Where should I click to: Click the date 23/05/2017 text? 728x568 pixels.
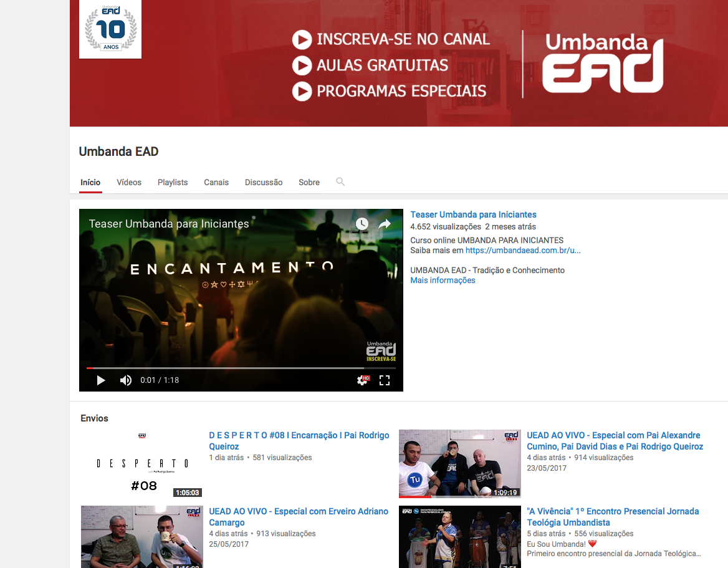(547, 468)
